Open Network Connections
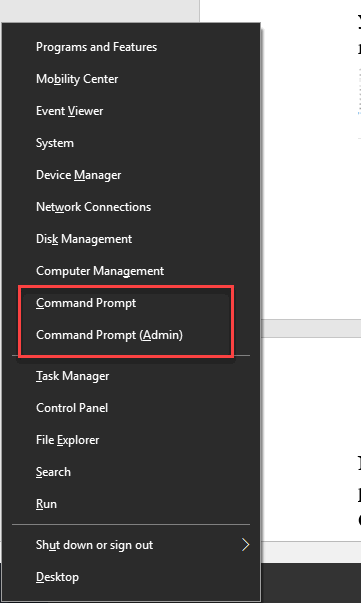 click(x=131, y=207)
